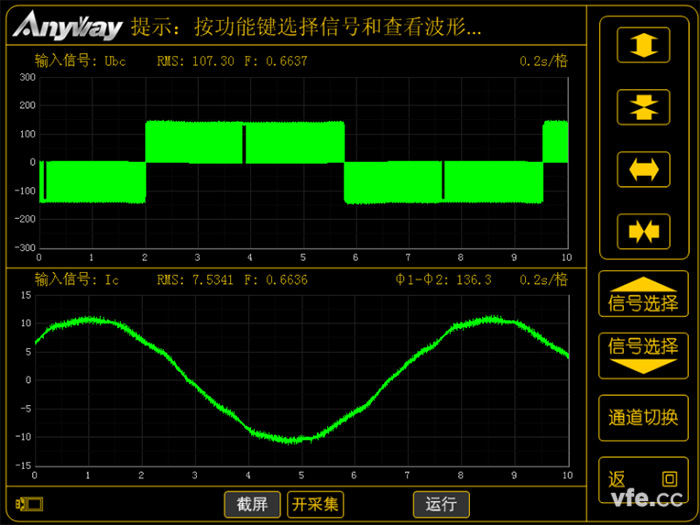Switch channels using 通道切换 button
The width and height of the screenshot is (700, 525).
pos(643,418)
